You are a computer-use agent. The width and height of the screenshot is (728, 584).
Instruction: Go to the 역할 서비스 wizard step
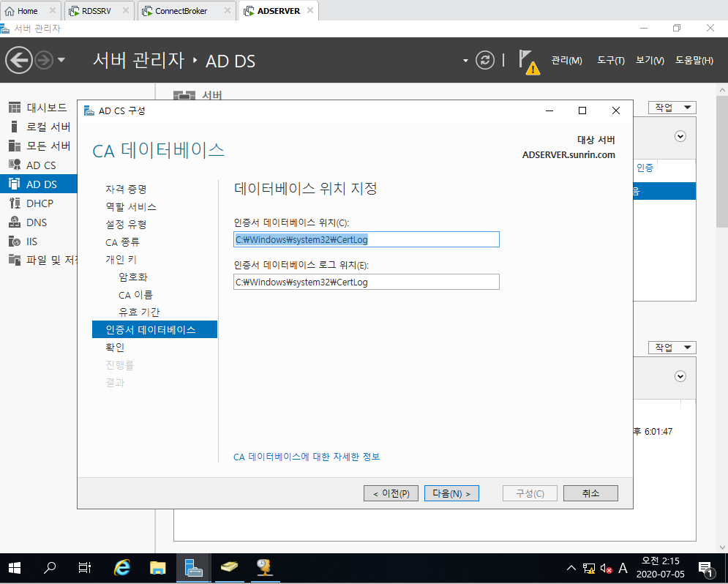[130, 206]
